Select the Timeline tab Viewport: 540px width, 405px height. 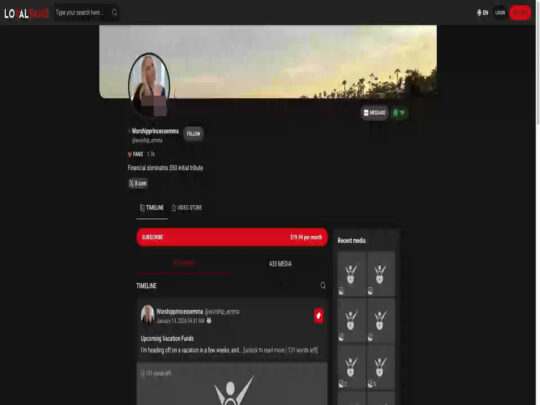coord(152,208)
